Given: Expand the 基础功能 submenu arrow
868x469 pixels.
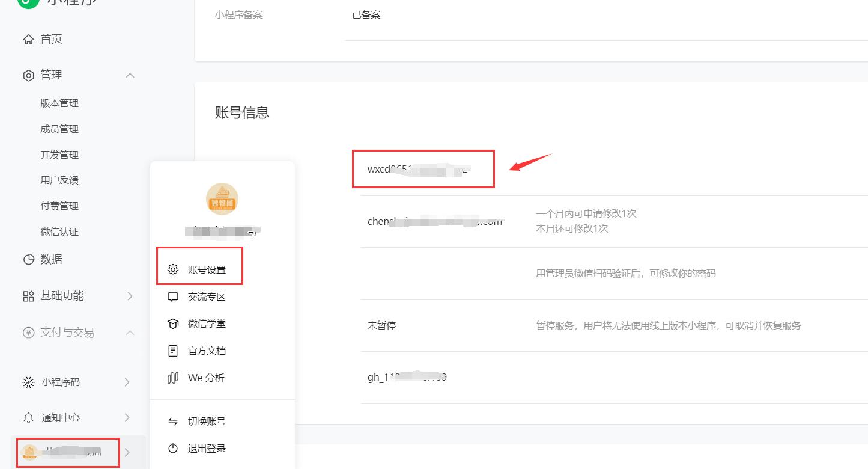Looking at the screenshot, I should [130, 296].
